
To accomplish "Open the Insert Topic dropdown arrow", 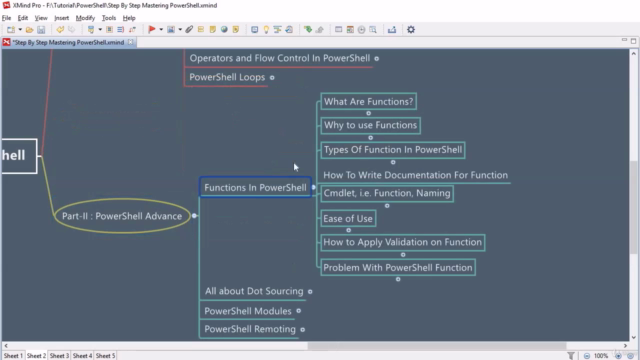I will [x=100, y=29].
